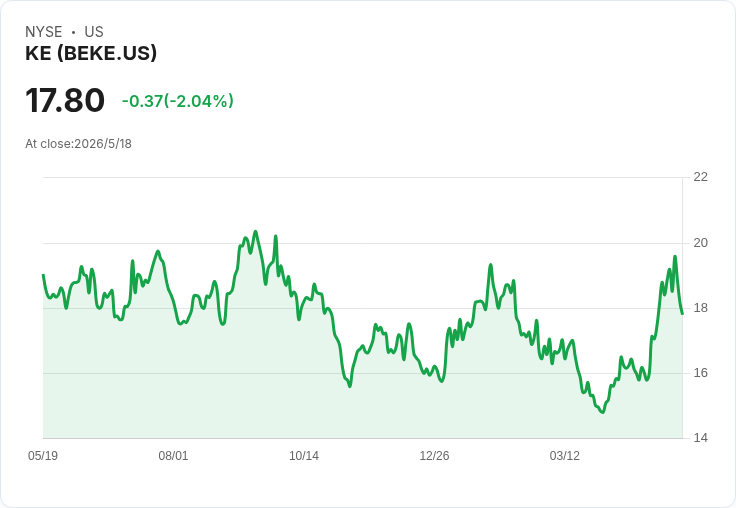Screen dimensions: 736x508
Task: Click the 08/01 date axis label
Action: 173,455
